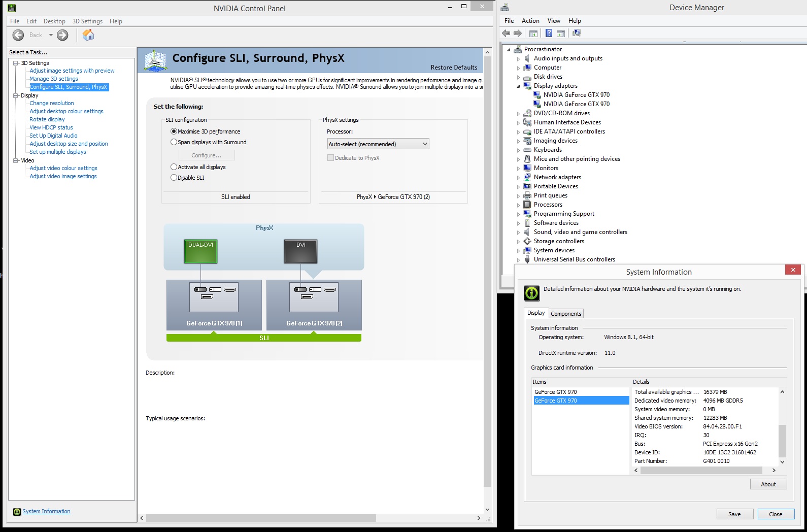Collapse the Display node in task tree
The width and height of the screenshot is (807, 532).
[x=16, y=95]
